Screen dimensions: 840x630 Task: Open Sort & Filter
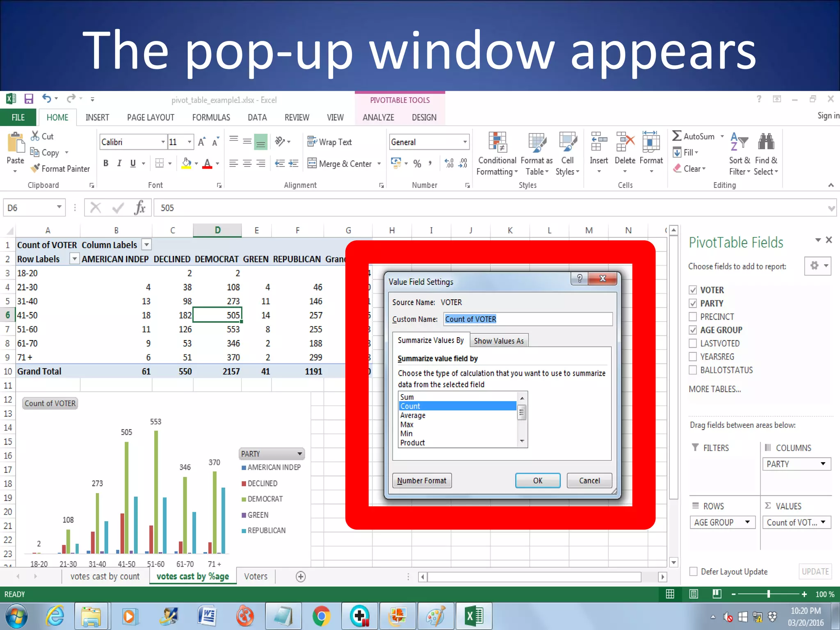[x=740, y=154]
